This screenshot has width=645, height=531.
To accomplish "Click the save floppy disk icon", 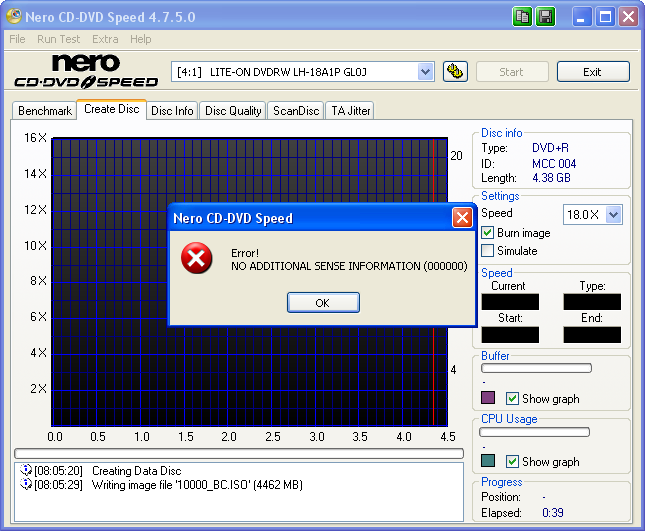I will pyautogui.click(x=545, y=17).
